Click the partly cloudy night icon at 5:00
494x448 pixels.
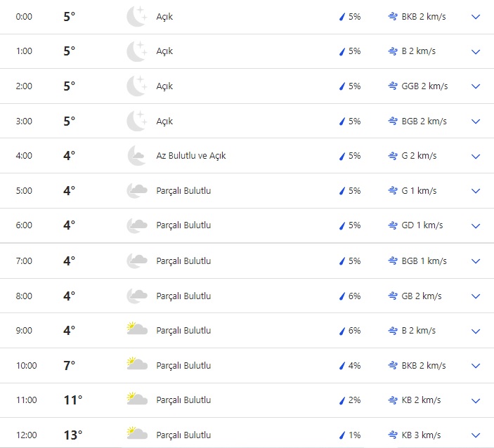pyautogui.click(x=136, y=191)
